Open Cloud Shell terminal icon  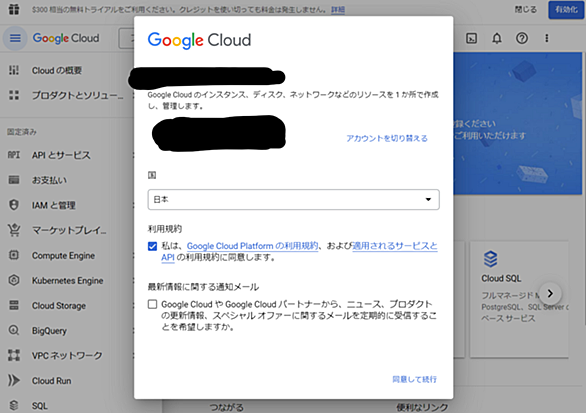pyautogui.click(x=471, y=38)
